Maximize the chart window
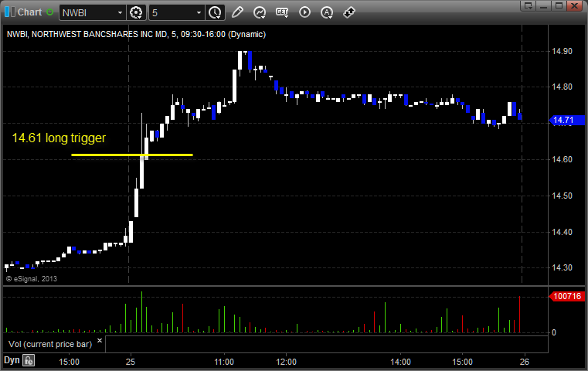 tap(559, 5)
